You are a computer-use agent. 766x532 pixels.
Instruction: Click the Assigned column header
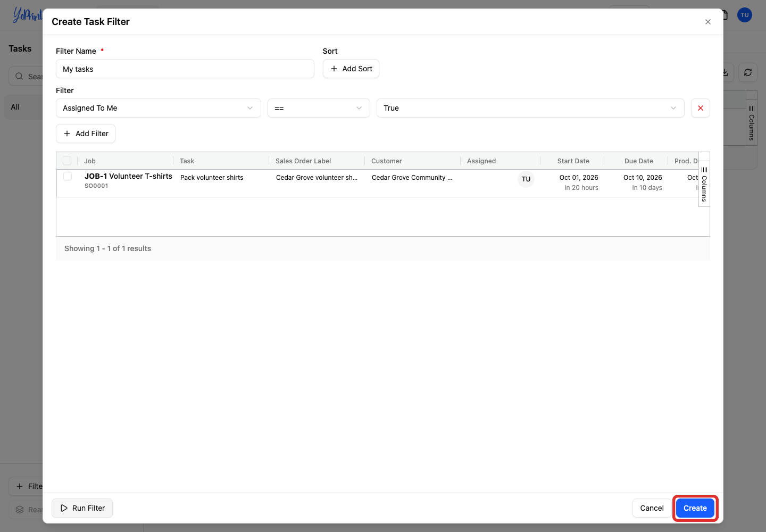481,161
